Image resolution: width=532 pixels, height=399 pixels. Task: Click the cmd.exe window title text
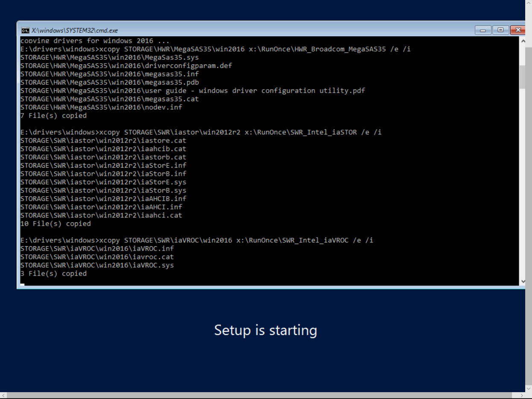(75, 30)
